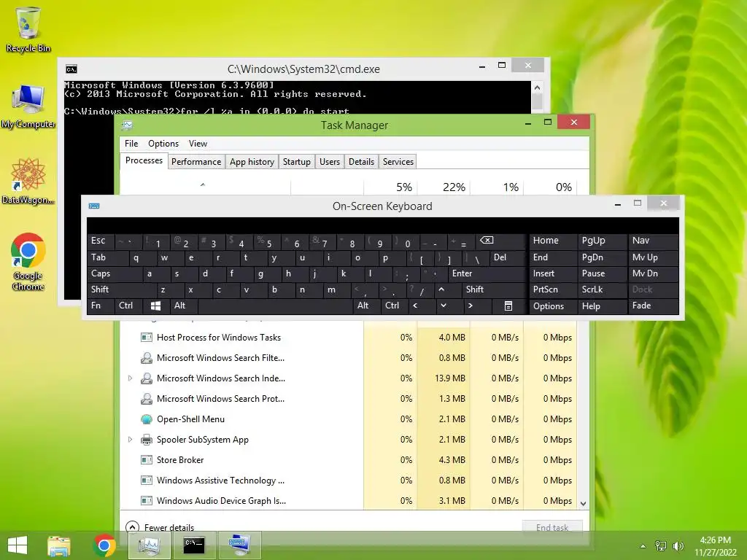Select the Windows Audio Device Graph row
The height and width of the screenshot is (560, 747).
[349, 500]
